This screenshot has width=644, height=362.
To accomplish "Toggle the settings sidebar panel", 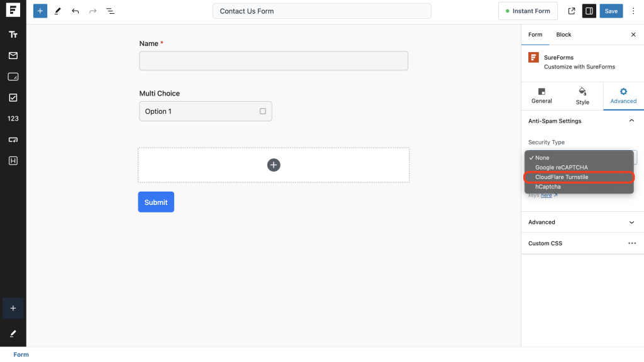I will tap(589, 11).
